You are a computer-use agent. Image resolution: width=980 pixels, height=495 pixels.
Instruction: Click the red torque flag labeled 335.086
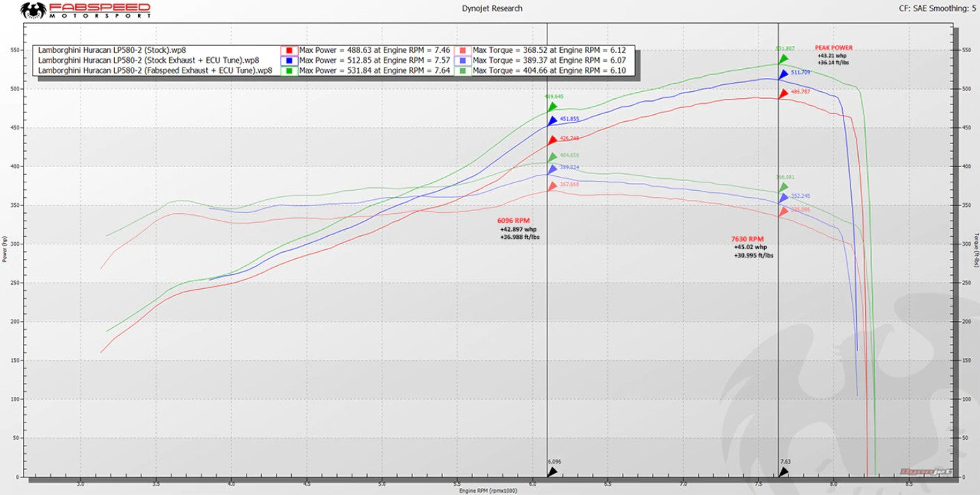783,211
